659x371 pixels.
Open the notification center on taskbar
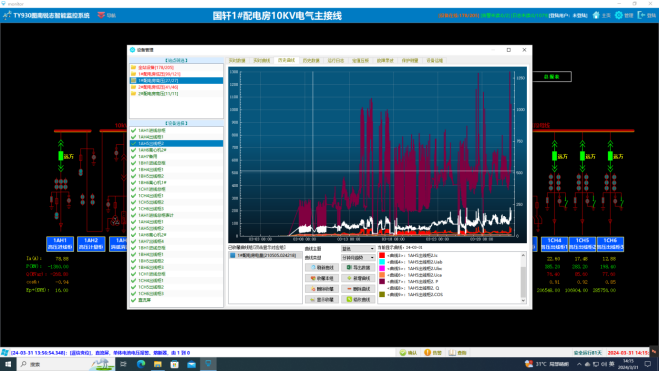click(x=648, y=364)
